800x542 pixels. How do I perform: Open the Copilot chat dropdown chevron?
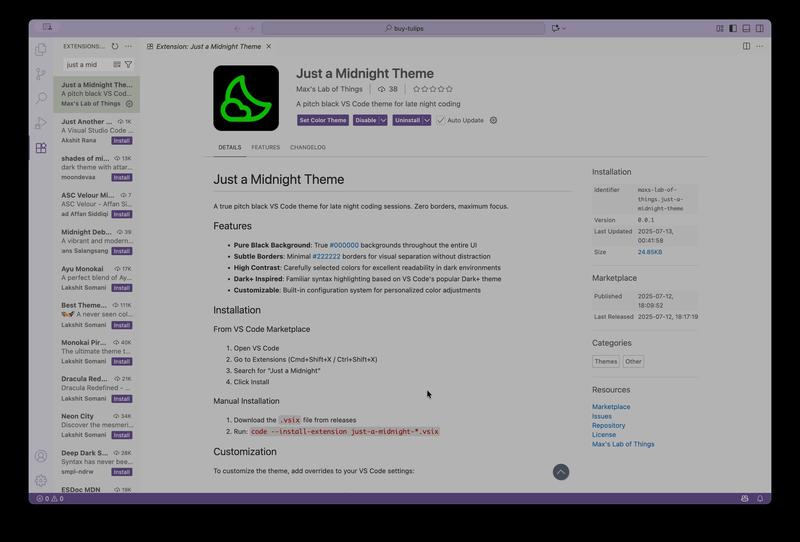click(564, 29)
